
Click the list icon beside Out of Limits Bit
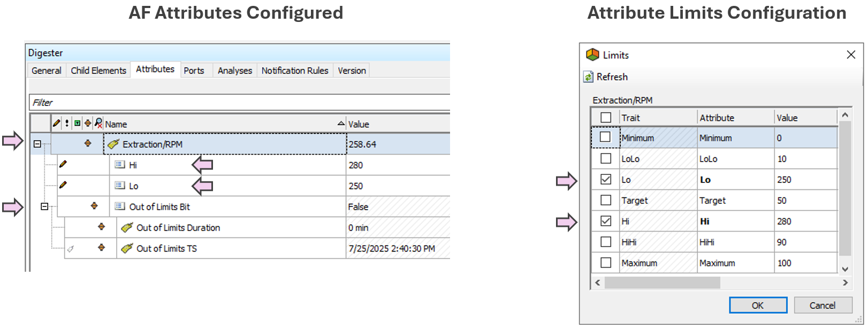[x=120, y=206]
